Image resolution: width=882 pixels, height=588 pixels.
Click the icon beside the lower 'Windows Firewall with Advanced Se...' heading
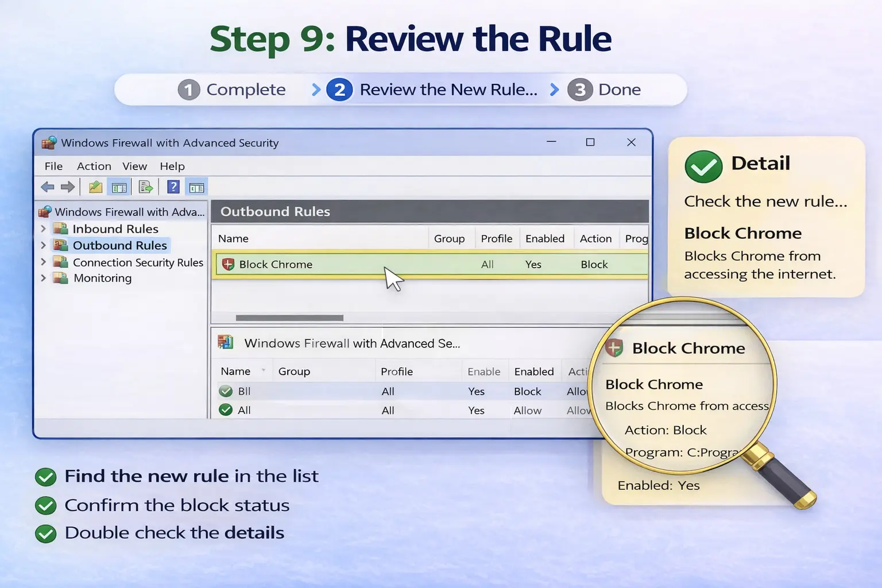(225, 343)
